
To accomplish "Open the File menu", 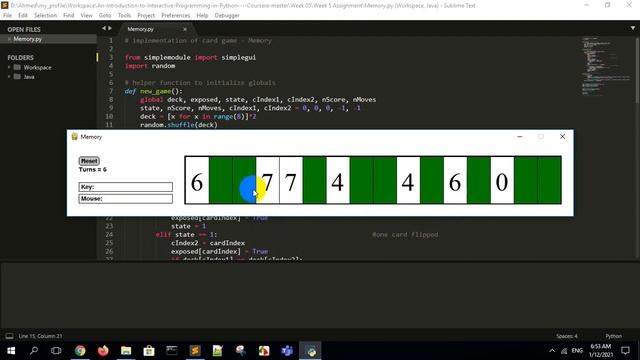I will click(7, 16).
